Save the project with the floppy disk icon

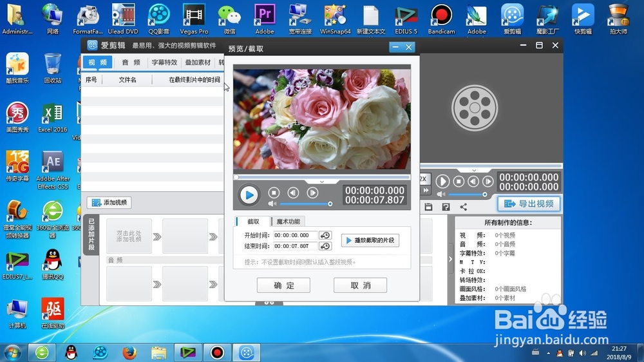point(428,207)
